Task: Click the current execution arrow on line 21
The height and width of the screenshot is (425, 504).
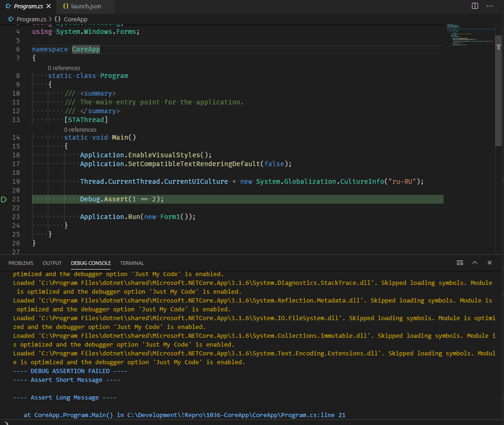Action: pos(4,200)
